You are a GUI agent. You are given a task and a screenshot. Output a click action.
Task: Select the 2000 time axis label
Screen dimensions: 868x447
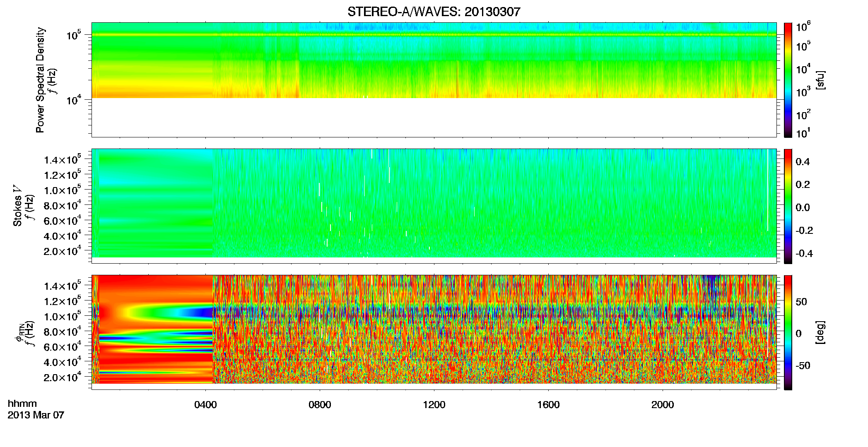coord(663,405)
